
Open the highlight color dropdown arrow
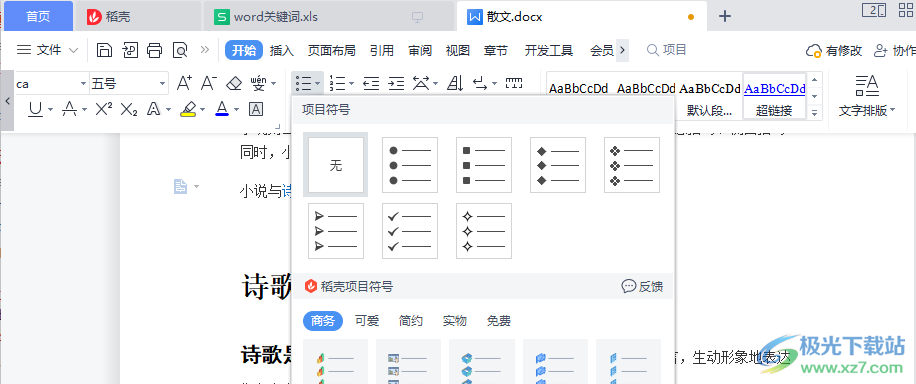[x=203, y=109]
